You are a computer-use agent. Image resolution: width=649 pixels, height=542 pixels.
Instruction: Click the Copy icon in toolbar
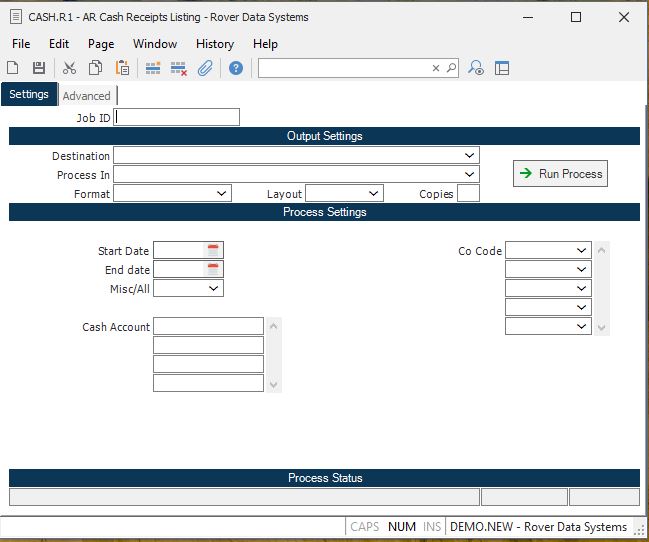(x=95, y=68)
